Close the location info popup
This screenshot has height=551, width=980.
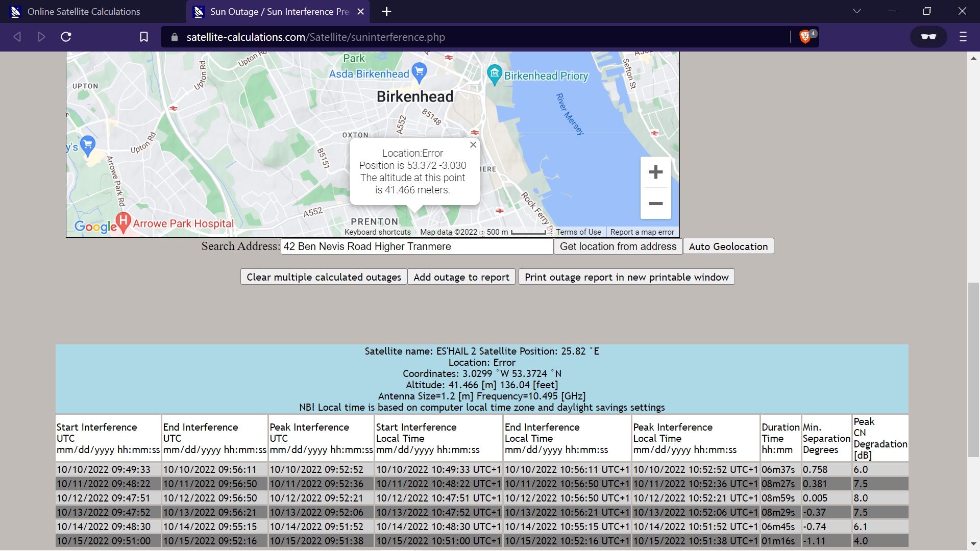pyautogui.click(x=473, y=145)
